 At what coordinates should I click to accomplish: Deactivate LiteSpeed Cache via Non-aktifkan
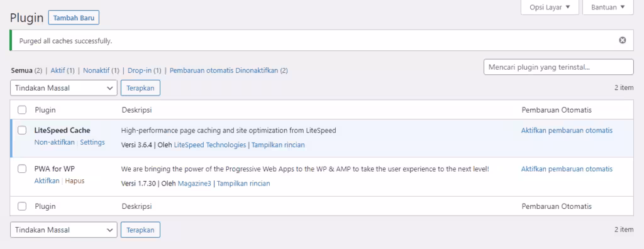point(55,142)
